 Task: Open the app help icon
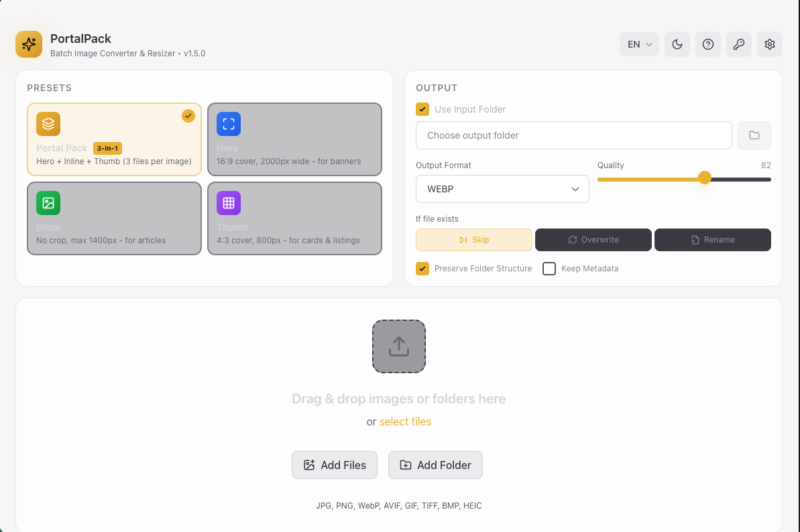(708, 44)
